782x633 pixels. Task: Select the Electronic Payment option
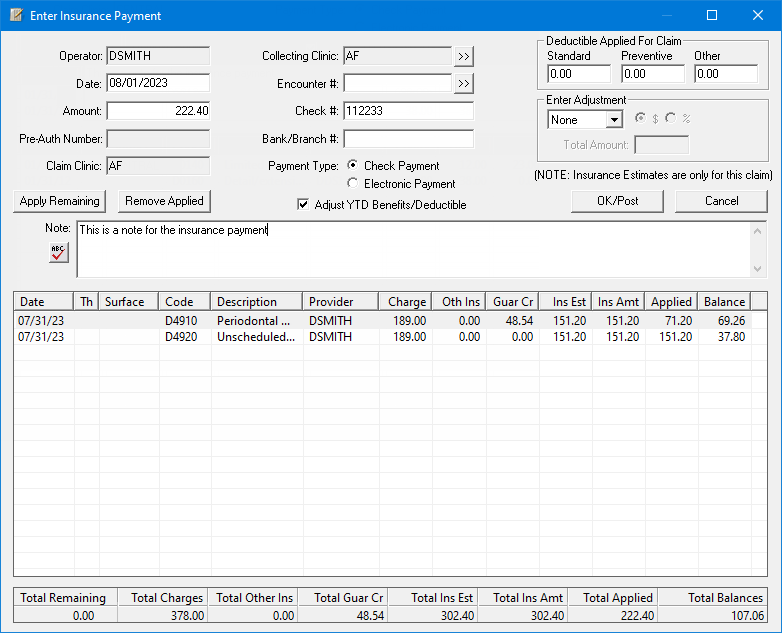pos(353,184)
